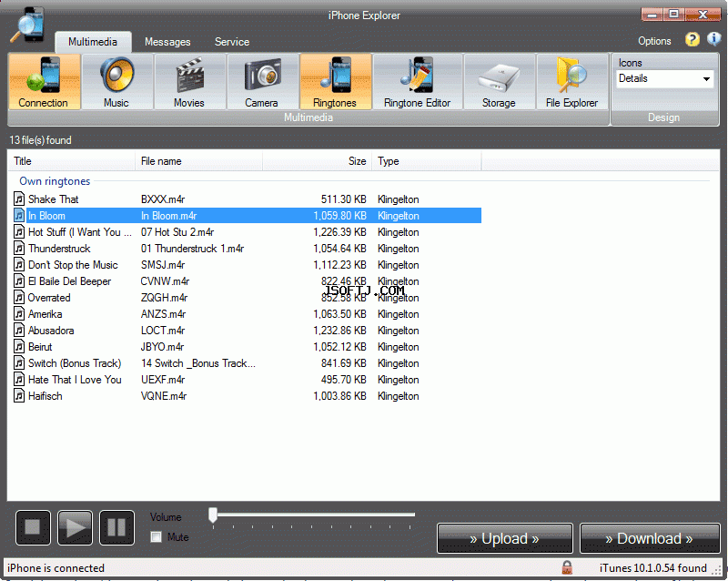Select the Hate That I Love You ringtone
This screenshot has width=728, height=581.
click(75, 380)
